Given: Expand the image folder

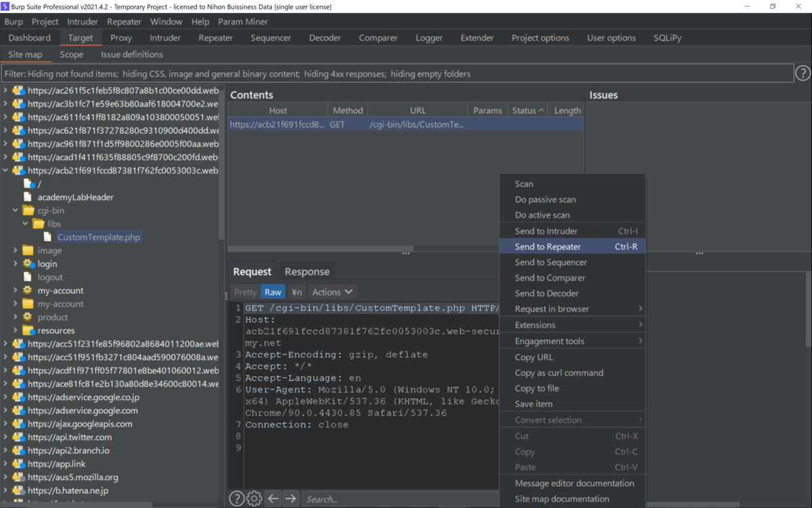Looking at the screenshot, I should tap(15, 251).
